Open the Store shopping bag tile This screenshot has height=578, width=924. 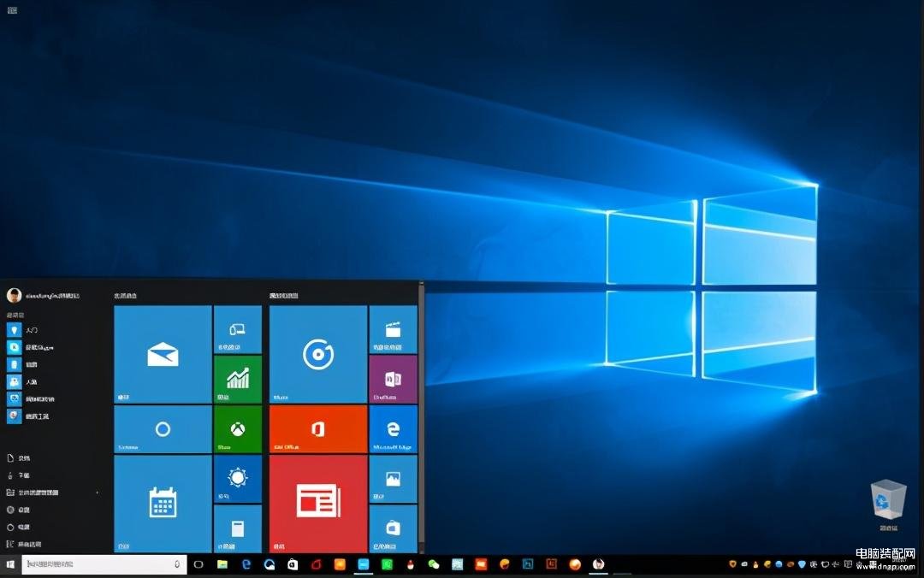(x=393, y=528)
